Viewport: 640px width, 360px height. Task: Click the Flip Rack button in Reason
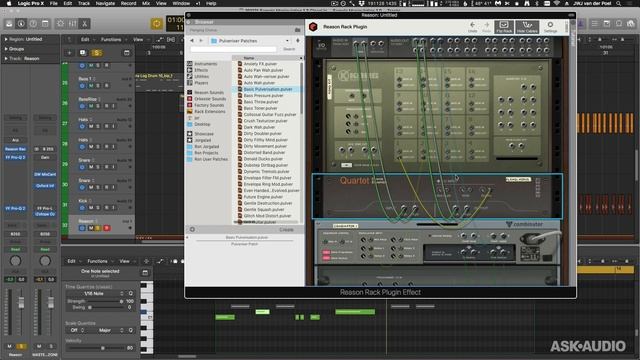(x=504, y=27)
